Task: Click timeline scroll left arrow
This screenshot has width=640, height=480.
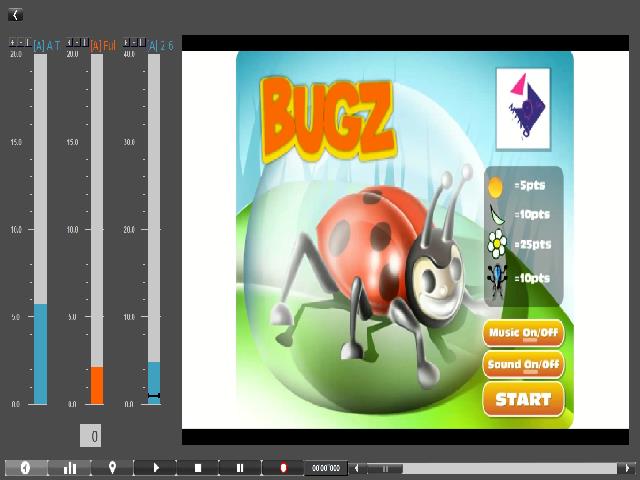Action: pyautogui.click(x=357, y=468)
